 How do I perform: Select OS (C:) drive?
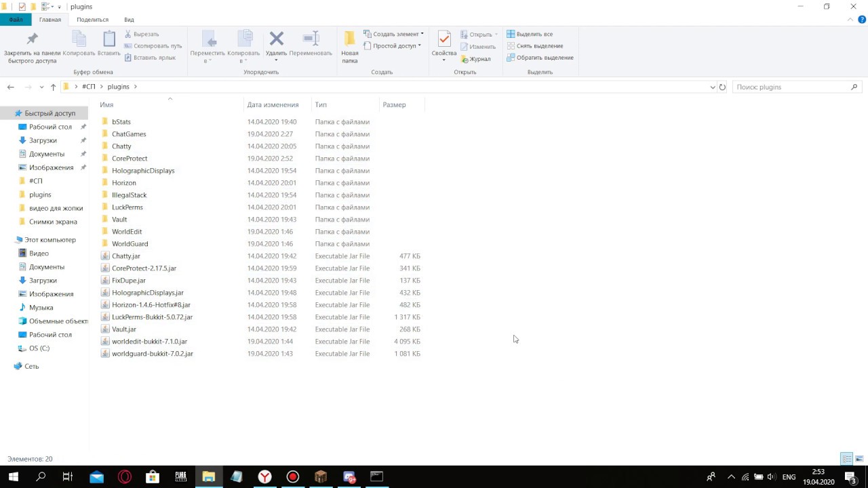[39, 348]
